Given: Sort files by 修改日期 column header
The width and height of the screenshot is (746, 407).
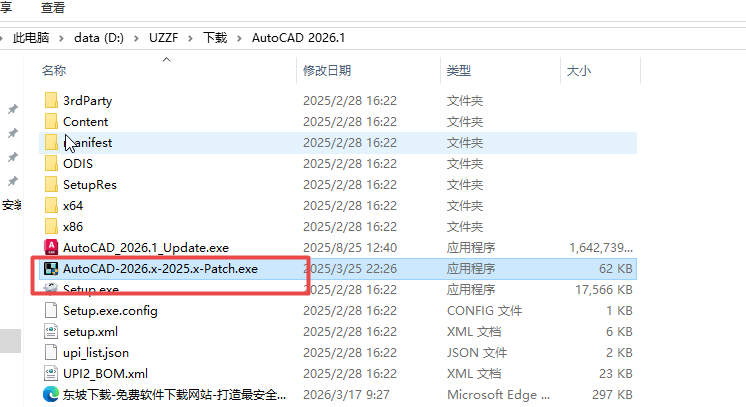Looking at the screenshot, I should point(326,71).
